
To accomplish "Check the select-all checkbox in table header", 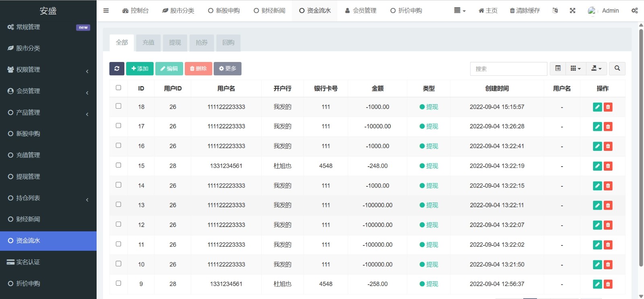I will (x=118, y=88).
